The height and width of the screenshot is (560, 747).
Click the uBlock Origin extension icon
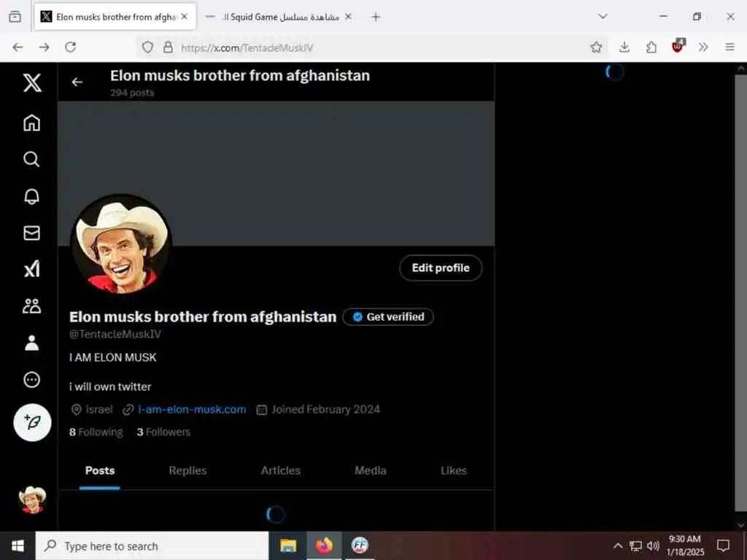click(678, 46)
